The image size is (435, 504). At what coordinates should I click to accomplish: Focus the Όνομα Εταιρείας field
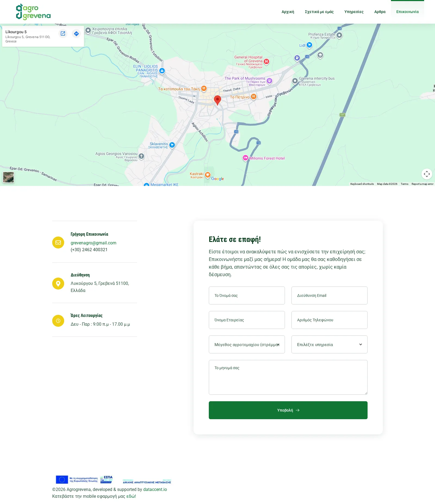click(247, 320)
